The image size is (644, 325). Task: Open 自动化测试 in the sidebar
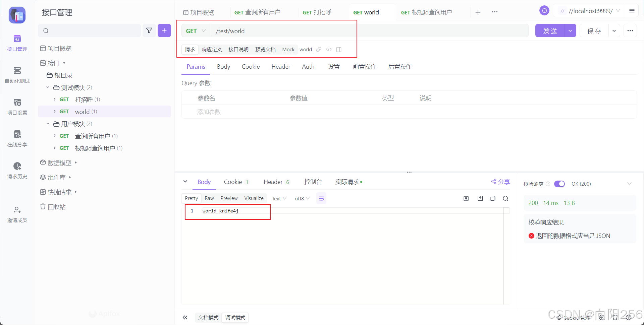[x=17, y=75]
